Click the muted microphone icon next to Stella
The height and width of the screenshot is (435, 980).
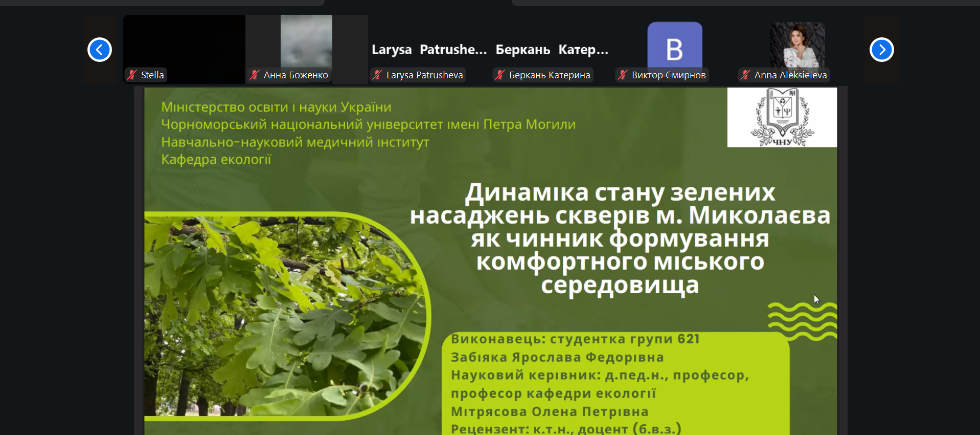point(132,75)
